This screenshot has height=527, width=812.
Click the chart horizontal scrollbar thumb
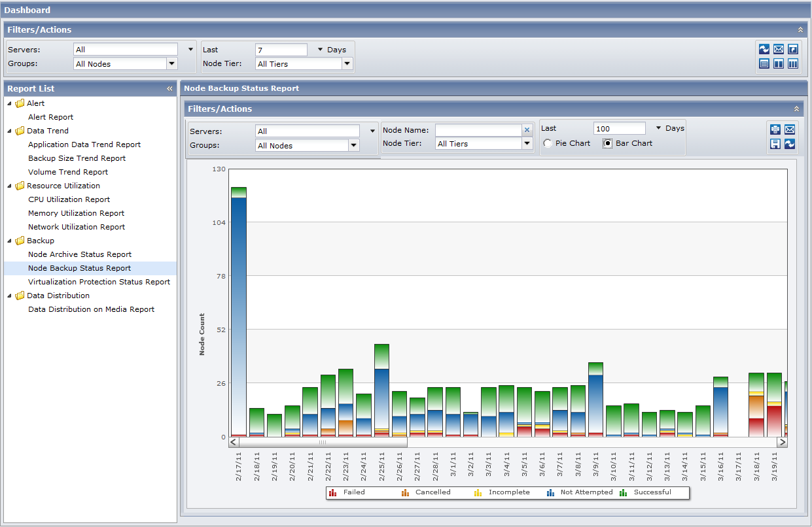point(323,442)
